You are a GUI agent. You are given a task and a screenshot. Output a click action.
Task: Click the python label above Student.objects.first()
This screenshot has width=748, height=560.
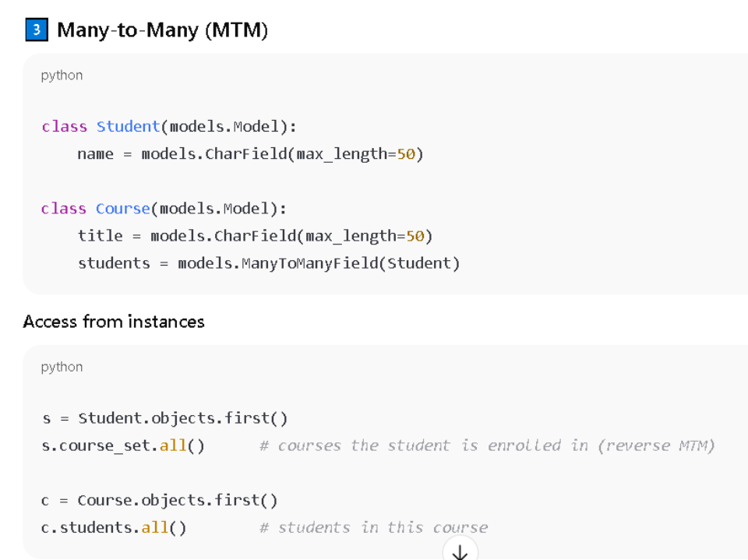pyautogui.click(x=62, y=367)
